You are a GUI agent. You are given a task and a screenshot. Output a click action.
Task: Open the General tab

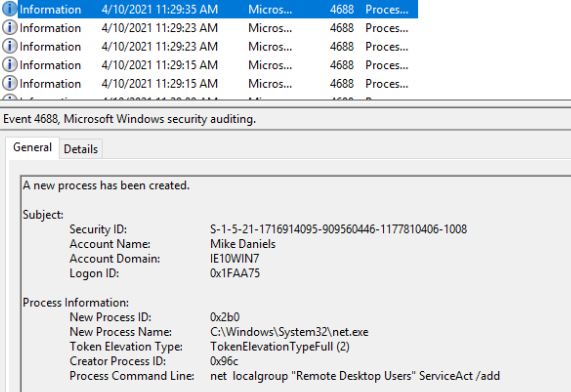(32, 148)
